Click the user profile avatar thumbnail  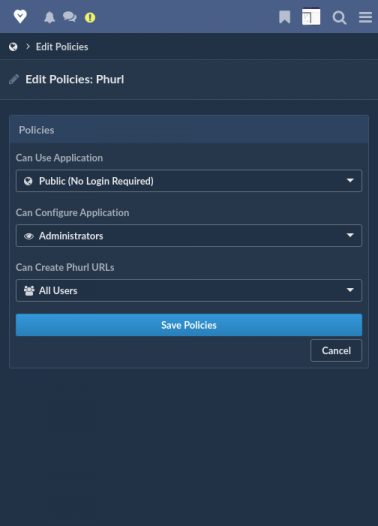click(x=311, y=17)
